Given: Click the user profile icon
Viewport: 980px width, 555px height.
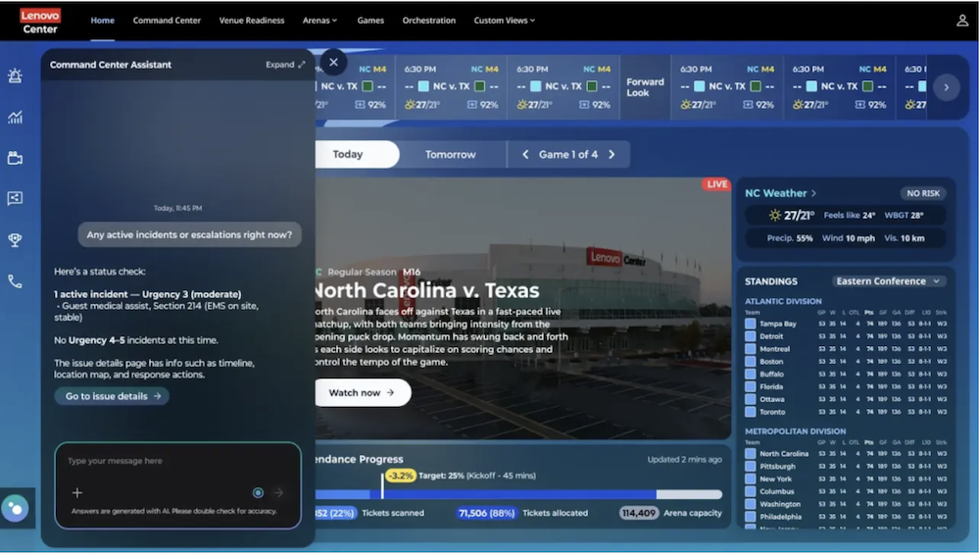Looking at the screenshot, I should click(x=962, y=21).
